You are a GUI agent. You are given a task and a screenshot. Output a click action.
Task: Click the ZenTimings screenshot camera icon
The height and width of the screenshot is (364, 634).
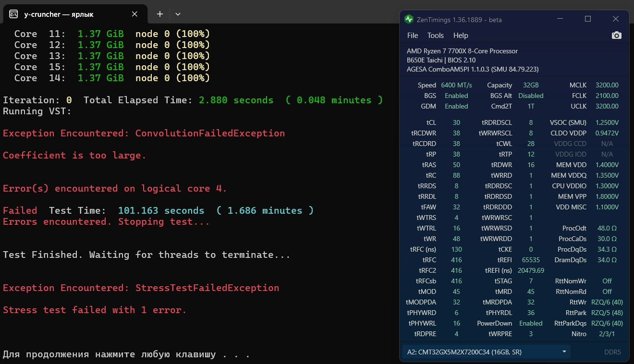[x=616, y=36]
